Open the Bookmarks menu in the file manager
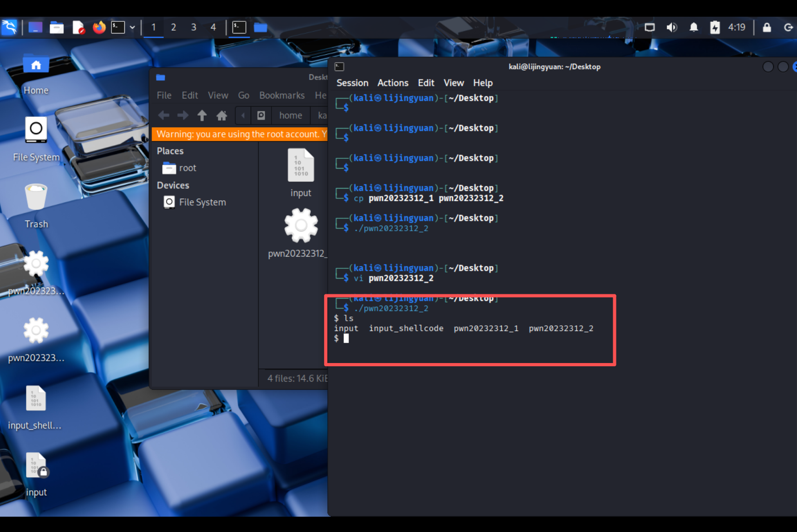Image resolution: width=797 pixels, height=532 pixels. coord(282,95)
